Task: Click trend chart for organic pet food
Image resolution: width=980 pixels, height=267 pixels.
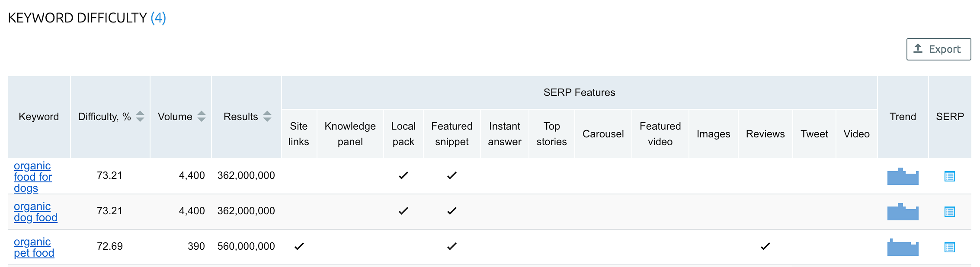Action: (x=903, y=248)
